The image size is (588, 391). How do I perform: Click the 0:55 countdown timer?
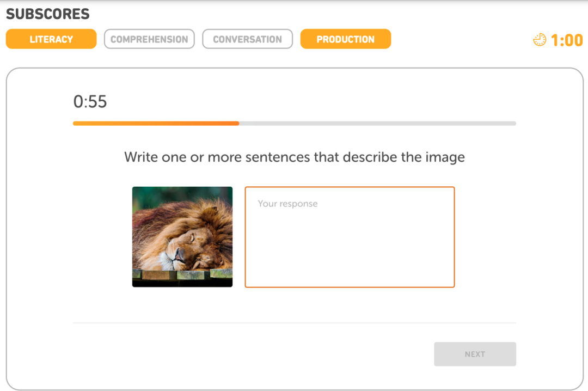click(90, 102)
